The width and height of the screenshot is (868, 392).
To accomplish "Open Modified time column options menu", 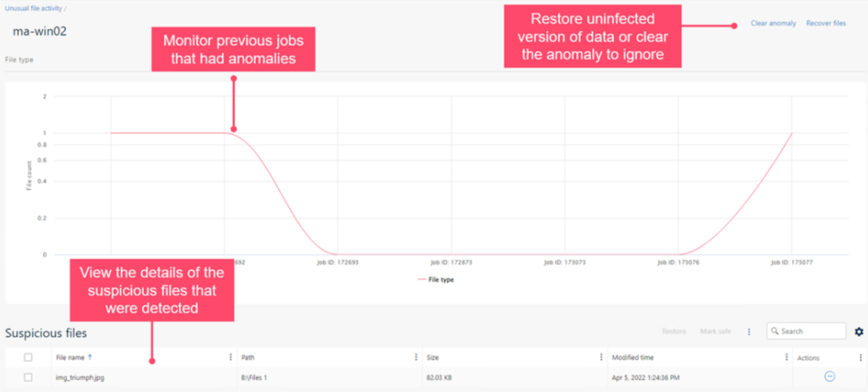I will click(786, 357).
